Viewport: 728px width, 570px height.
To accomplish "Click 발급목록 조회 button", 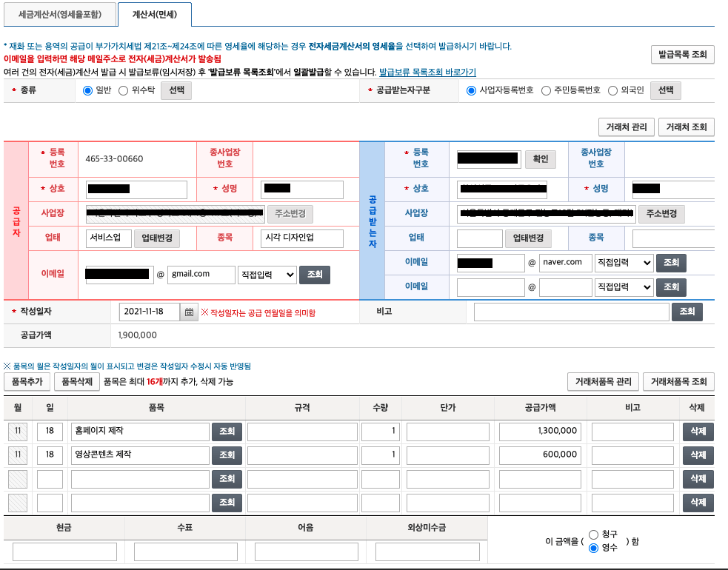I will click(x=682, y=55).
